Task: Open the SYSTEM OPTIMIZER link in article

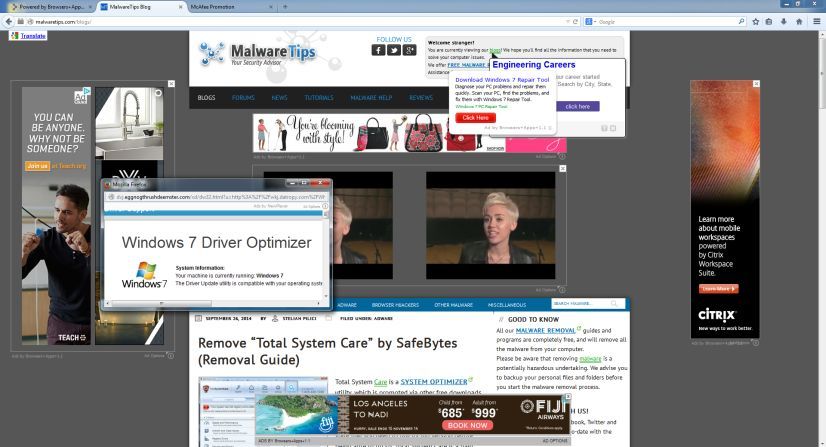Action: (x=434, y=382)
